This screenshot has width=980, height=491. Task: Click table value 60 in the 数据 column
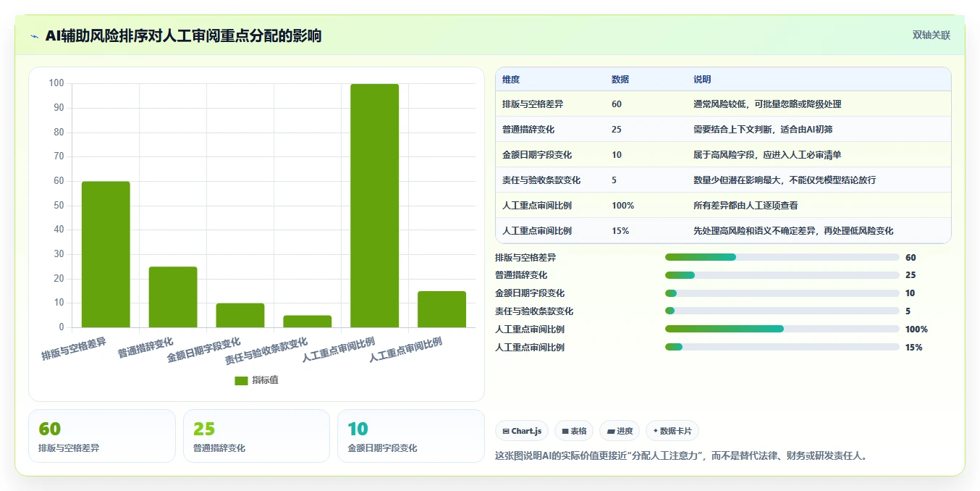[617, 104]
